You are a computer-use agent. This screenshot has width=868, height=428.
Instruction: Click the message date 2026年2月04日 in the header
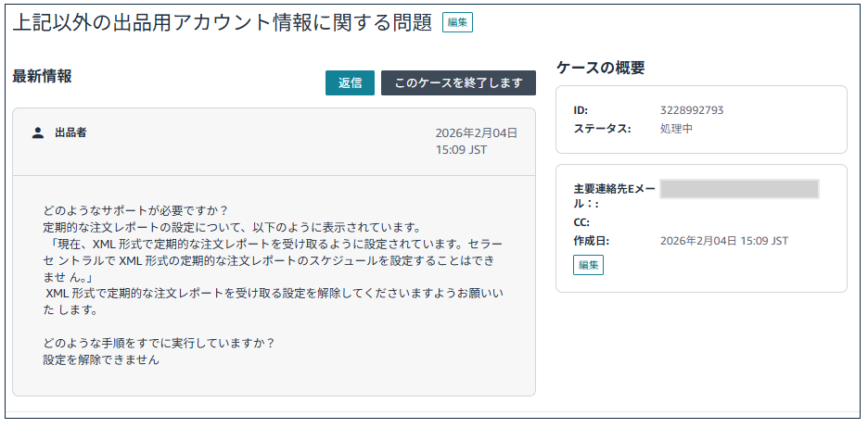(x=477, y=133)
